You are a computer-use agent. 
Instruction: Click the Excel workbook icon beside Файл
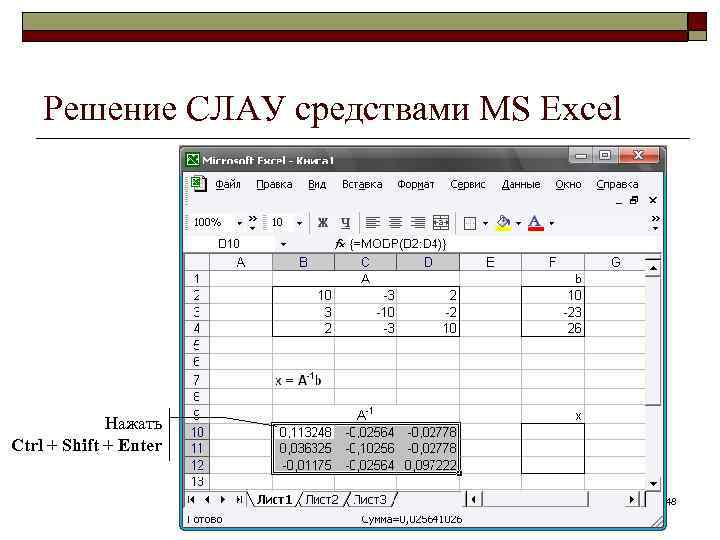198,184
